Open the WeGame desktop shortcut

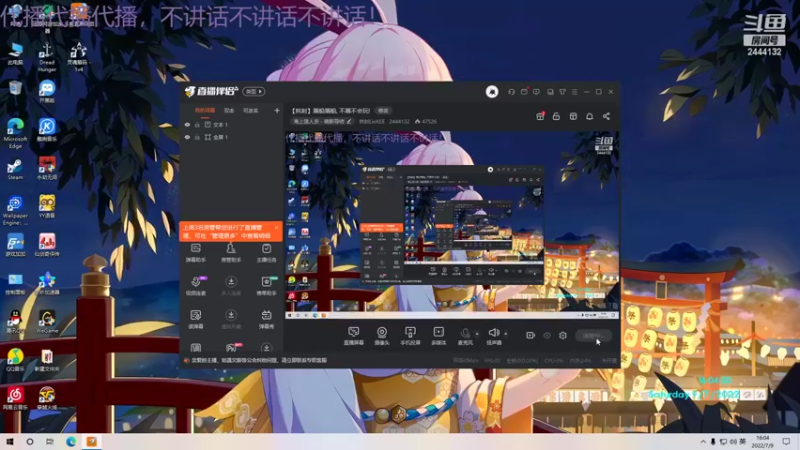coord(47,321)
